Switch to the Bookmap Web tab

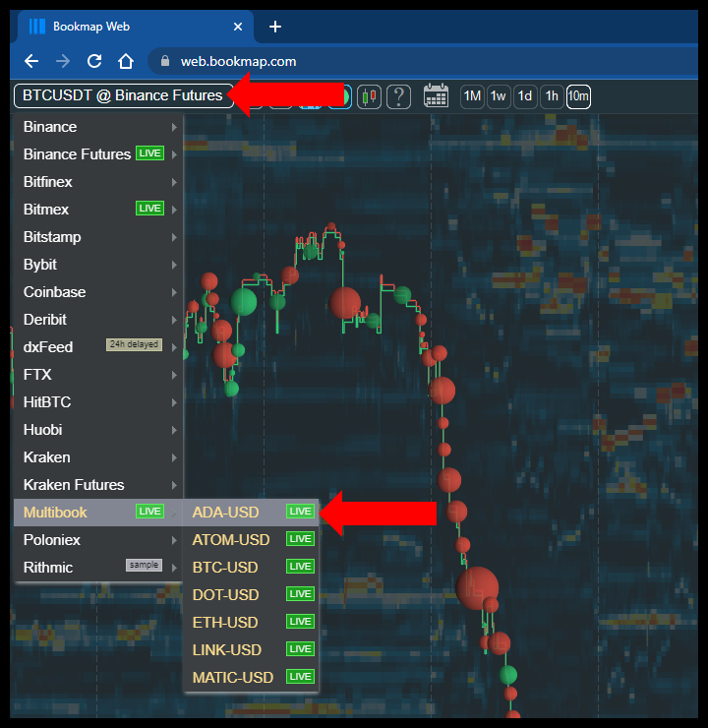coord(136,27)
